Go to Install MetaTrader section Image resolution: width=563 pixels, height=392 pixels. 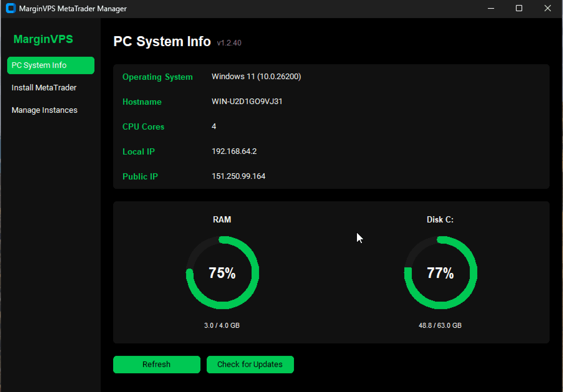pos(51,88)
